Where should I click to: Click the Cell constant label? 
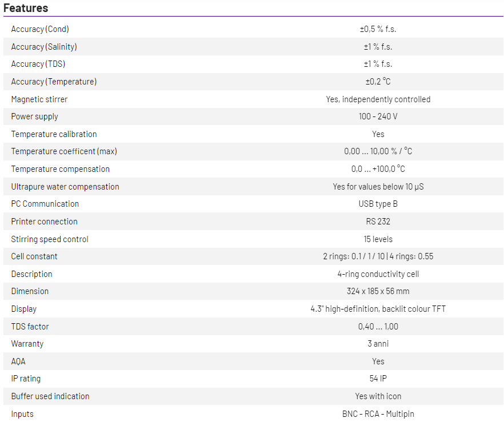34,256
